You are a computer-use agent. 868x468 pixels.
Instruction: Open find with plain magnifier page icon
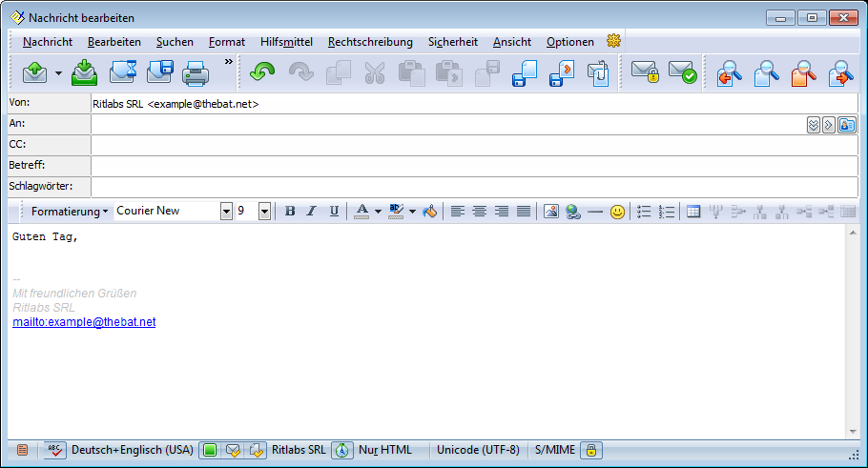[767, 73]
